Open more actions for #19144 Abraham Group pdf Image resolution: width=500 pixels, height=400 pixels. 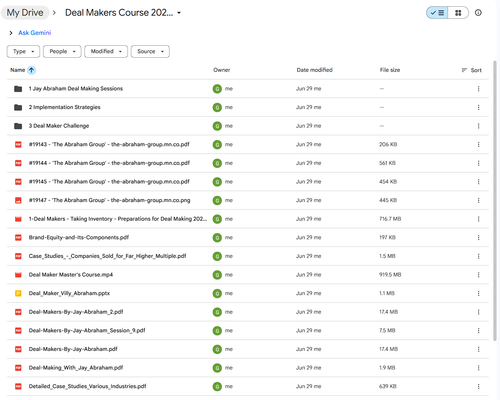point(478,163)
